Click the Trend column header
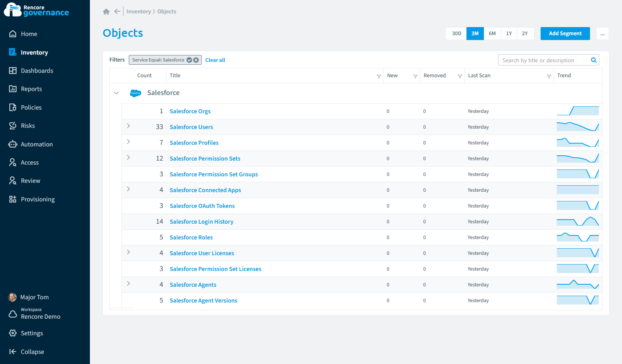Viewport: 622px width, 364px height. (x=564, y=76)
